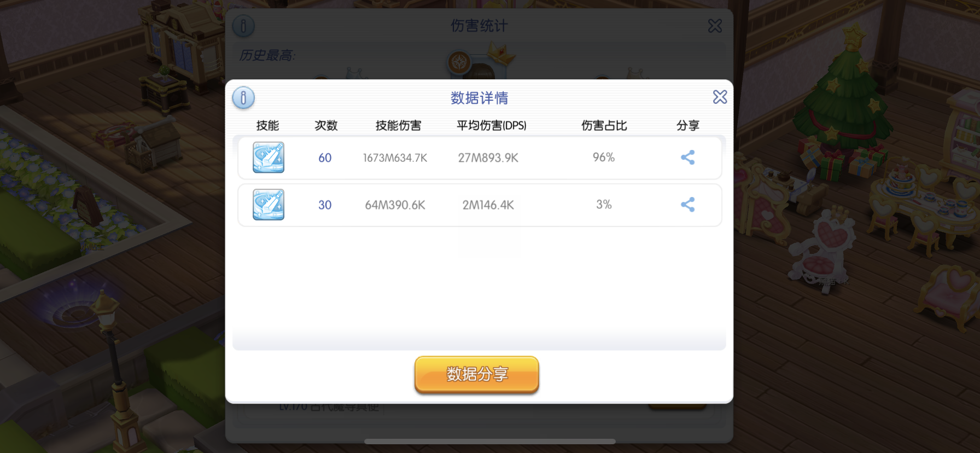The height and width of the screenshot is (453, 980).
Task: Tap the blue count number 60
Action: click(325, 158)
